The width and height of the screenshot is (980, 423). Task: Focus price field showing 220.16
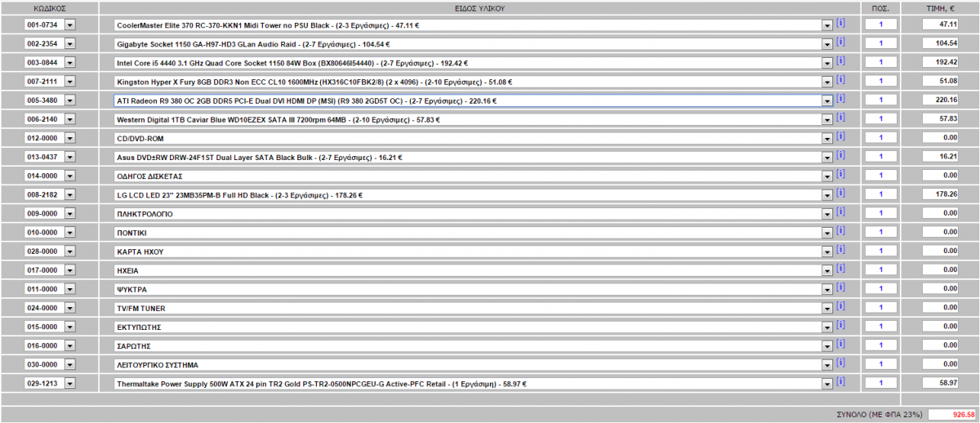(941, 100)
